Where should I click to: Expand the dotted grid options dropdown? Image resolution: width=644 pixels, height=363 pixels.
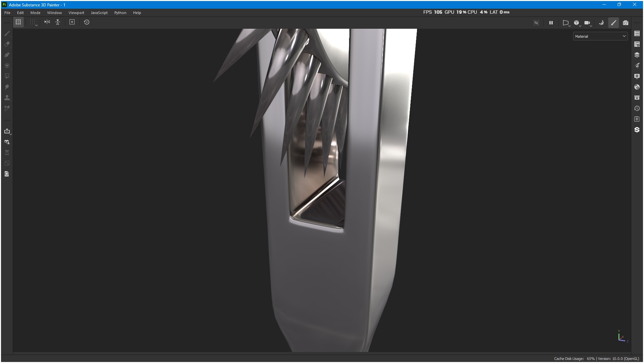click(33, 22)
